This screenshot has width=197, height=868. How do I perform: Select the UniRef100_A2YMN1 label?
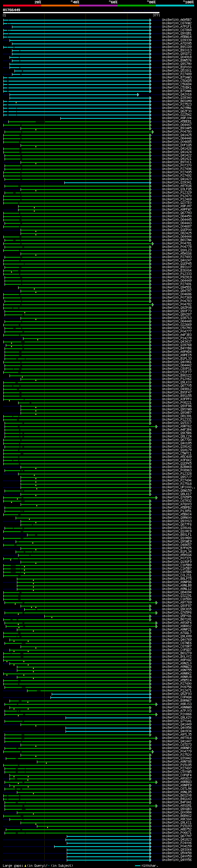click(x=177, y=108)
